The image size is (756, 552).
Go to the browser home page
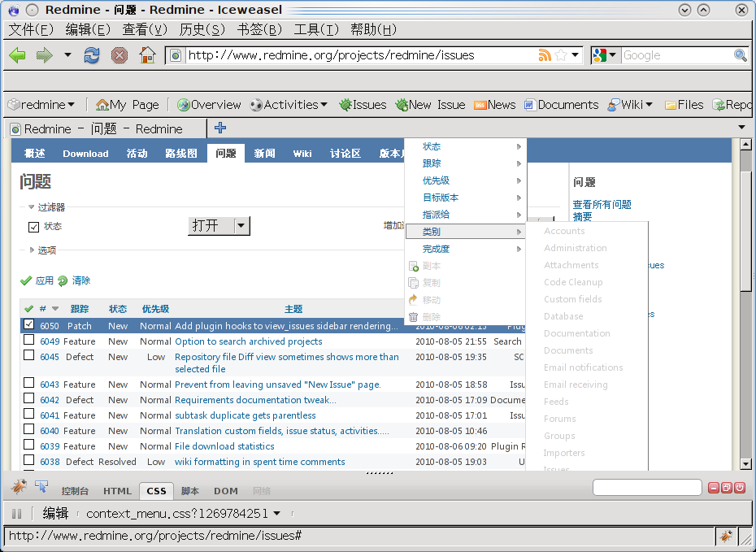pyautogui.click(x=147, y=55)
